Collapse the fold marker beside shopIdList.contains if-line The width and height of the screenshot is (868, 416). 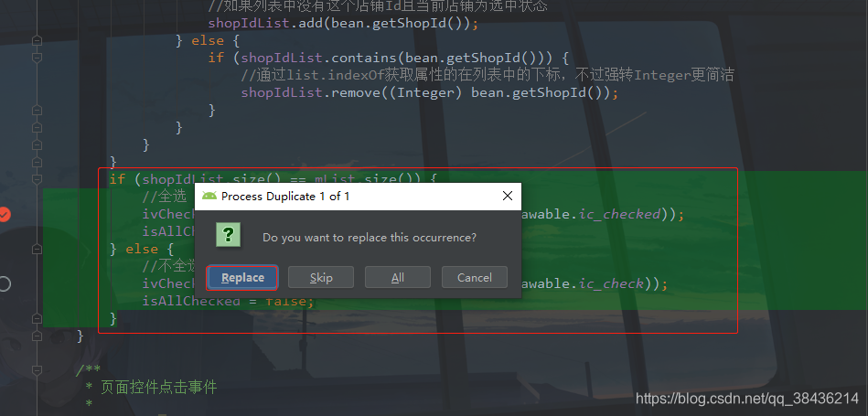[x=38, y=58]
